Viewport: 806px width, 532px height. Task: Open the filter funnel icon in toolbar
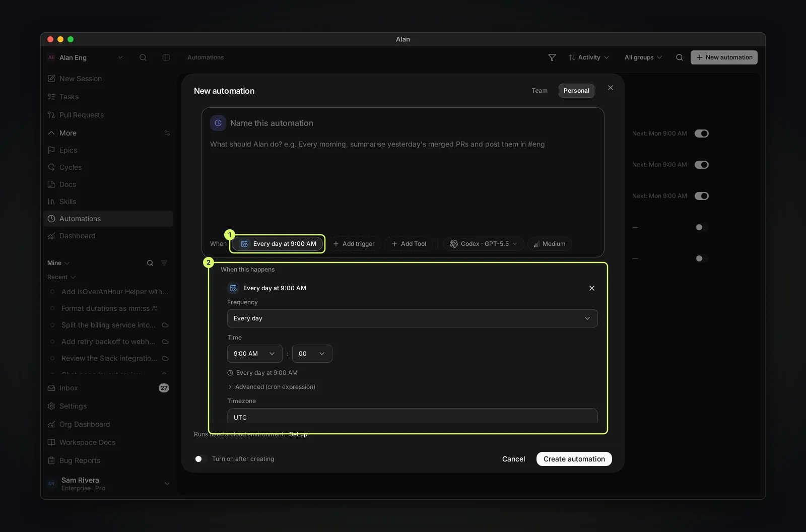click(552, 57)
